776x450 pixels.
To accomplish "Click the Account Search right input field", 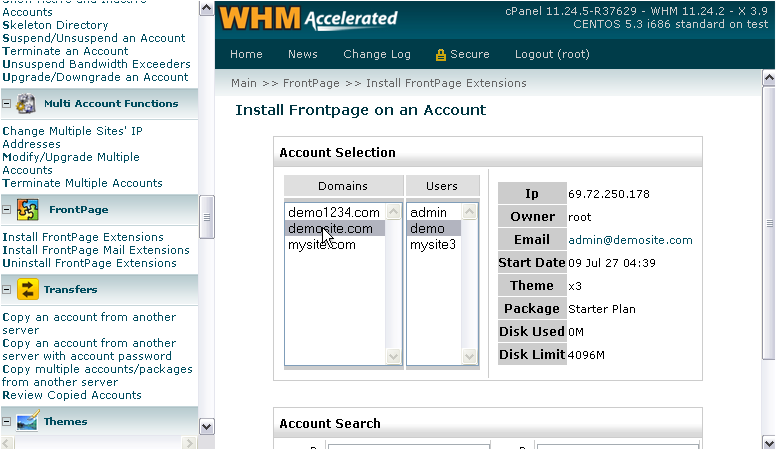I will 618,447.
